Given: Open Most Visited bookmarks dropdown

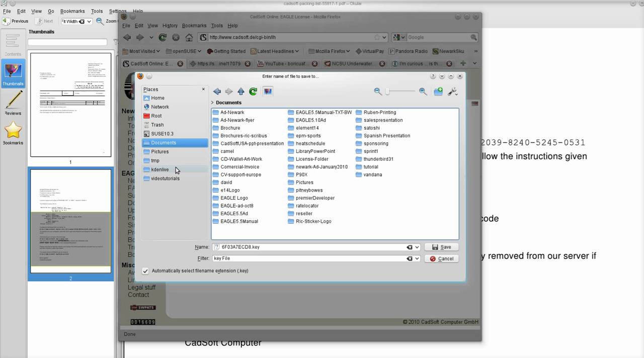Looking at the screenshot, I should (141, 51).
